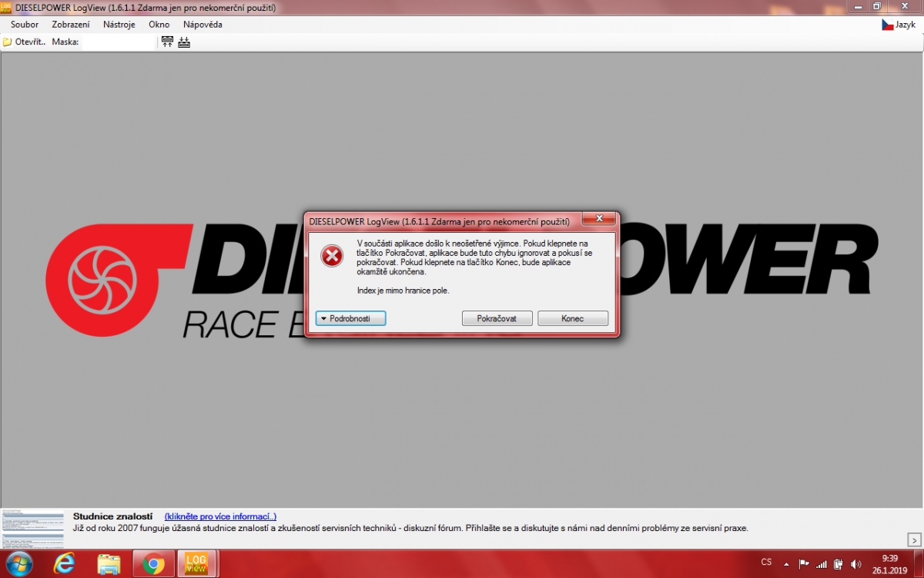Open the Zobrazení menu
Screen dimensions: 924x578
(71, 25)
